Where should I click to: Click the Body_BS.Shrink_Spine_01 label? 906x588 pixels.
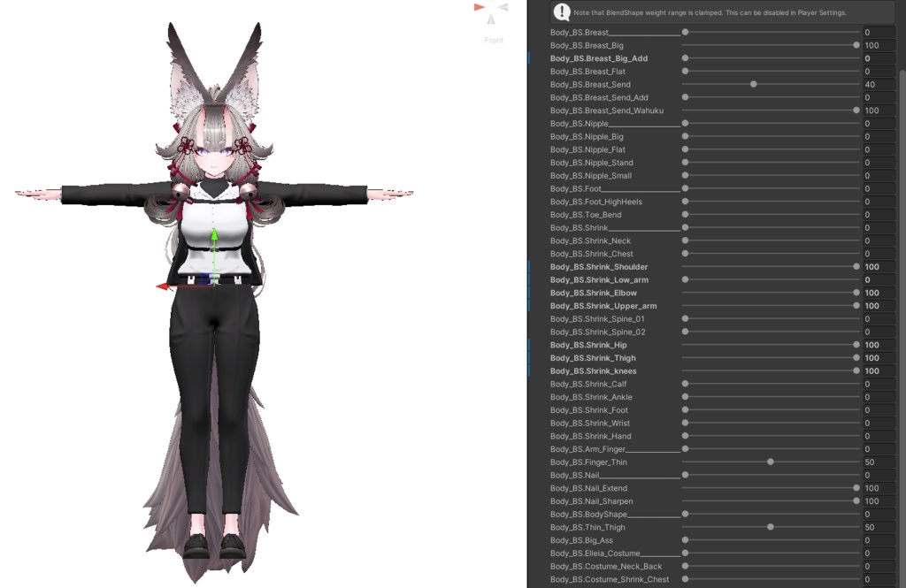click(597, 319)
